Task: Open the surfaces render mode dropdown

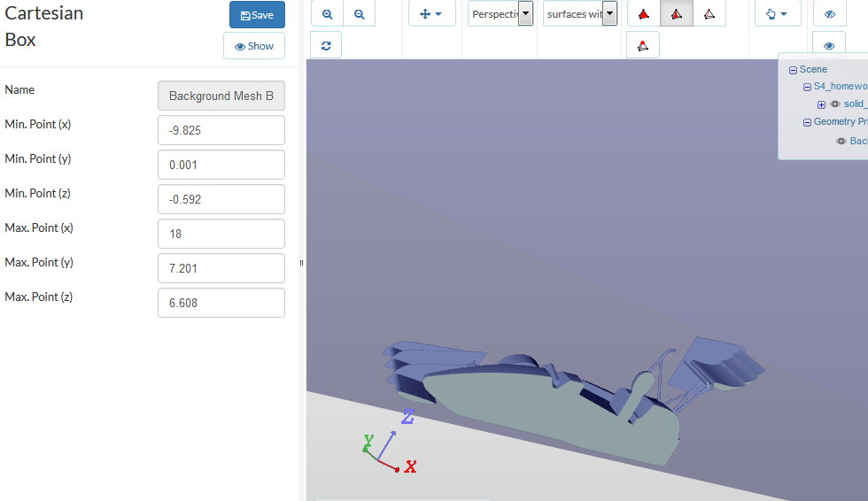Action: click(x=579, y=14)
